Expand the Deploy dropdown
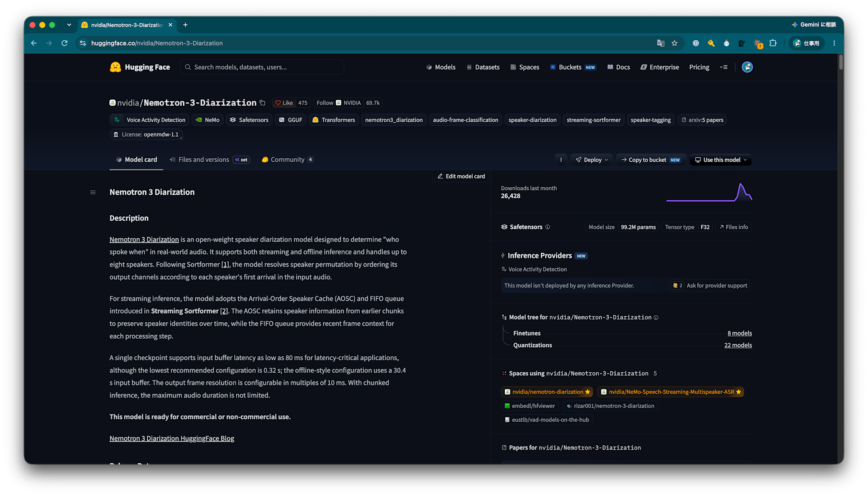The image size is (868, 496). pyautogui.click(x=592, y=160)
